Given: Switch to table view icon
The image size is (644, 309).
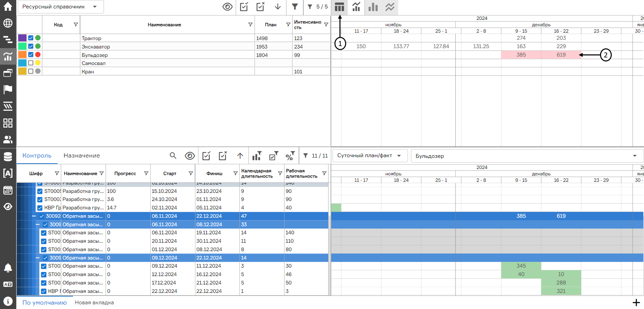Looking at the screenshot, I should pos(339,7).
